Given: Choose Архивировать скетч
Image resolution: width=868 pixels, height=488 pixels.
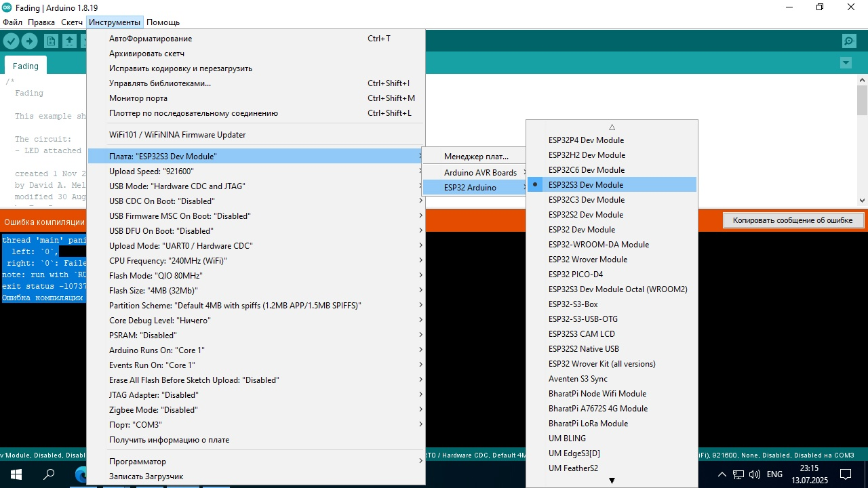Looking at the screenshot, I should point(256,54).
